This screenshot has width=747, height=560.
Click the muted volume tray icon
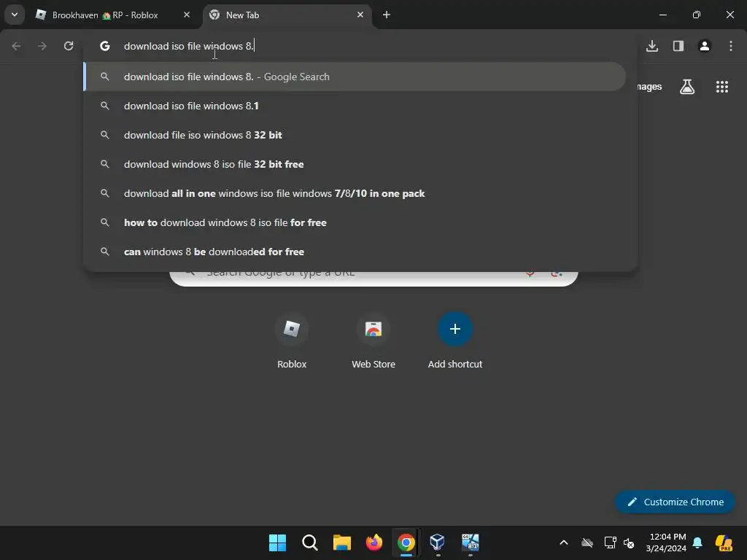[x=629, y=542]
